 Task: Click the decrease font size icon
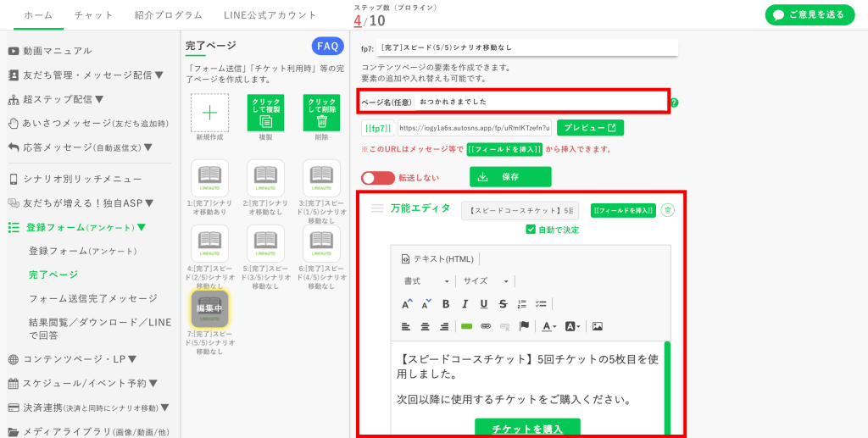click(426, 303)
